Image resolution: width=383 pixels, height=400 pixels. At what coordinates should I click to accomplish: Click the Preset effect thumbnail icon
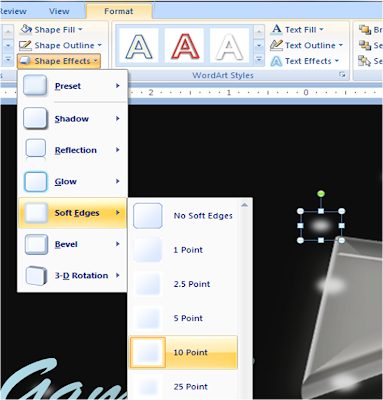tap(35, 85)
